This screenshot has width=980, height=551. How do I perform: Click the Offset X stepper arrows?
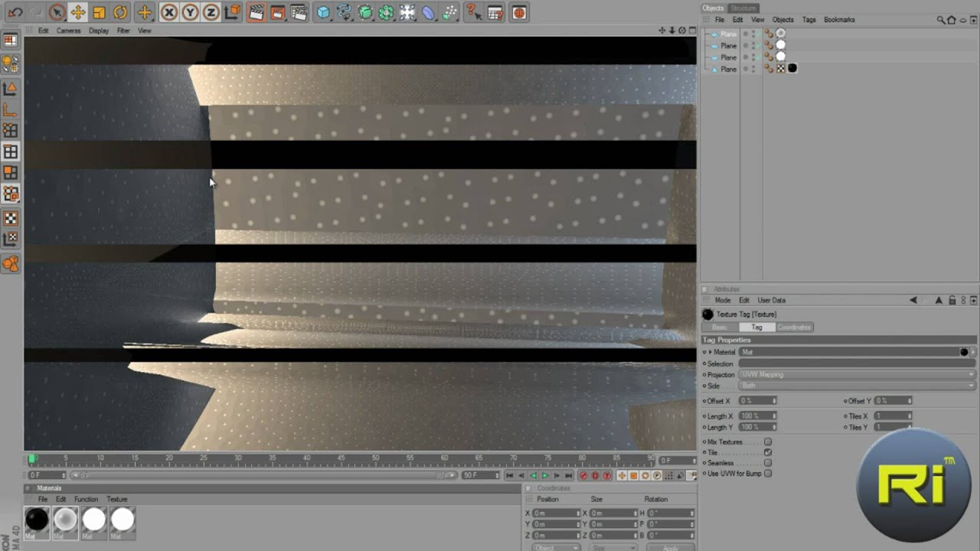(774, 401)
